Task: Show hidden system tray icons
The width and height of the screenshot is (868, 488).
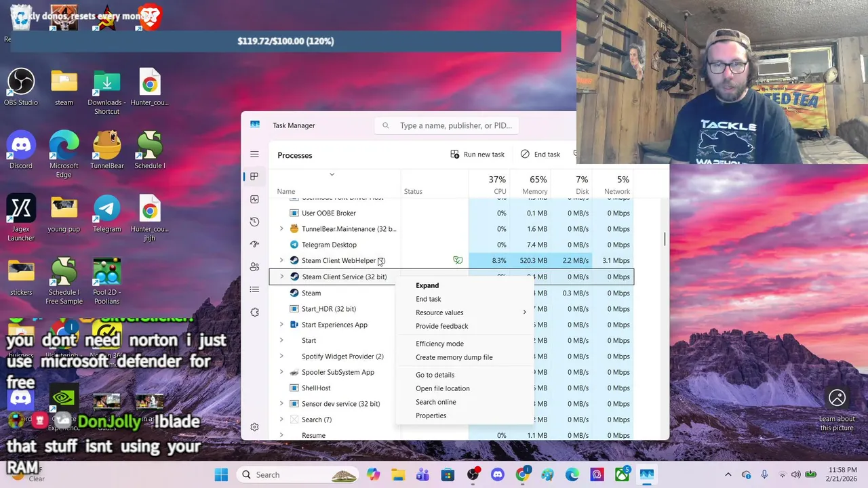Action: click(x=728, y=474)
